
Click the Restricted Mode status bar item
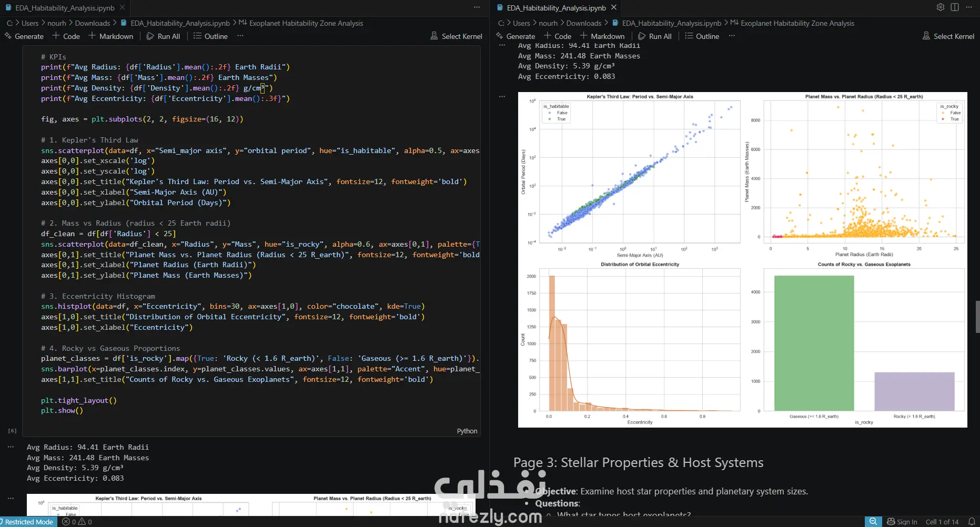coord(29,522)
